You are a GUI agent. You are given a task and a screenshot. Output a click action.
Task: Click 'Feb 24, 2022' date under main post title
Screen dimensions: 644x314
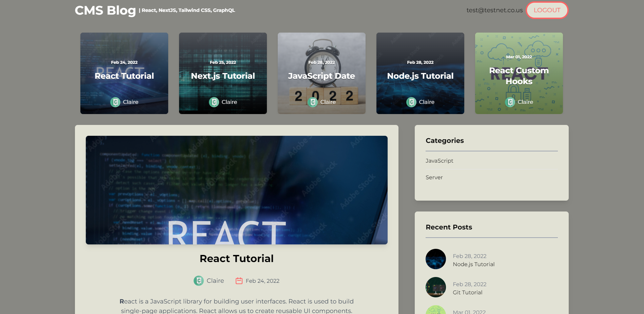[x=262, y=281]
